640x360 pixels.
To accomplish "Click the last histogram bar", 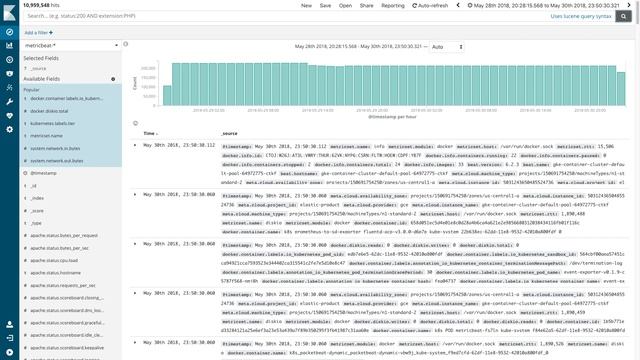I will (621, 89).
